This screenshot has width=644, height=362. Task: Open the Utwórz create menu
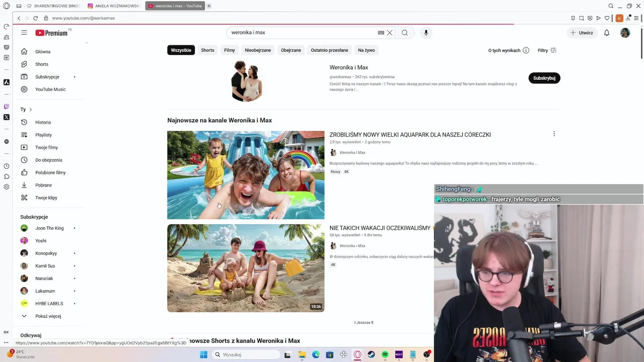(582, 33)
